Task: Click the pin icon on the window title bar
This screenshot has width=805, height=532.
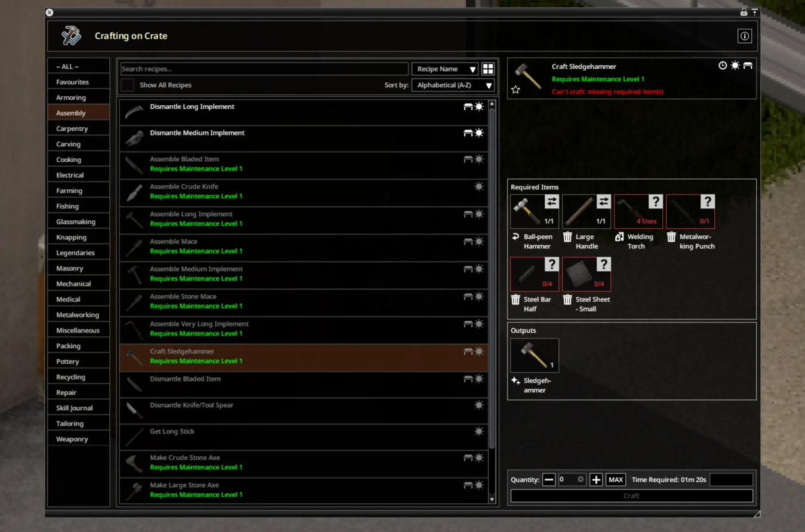Action: coord(754,12)
